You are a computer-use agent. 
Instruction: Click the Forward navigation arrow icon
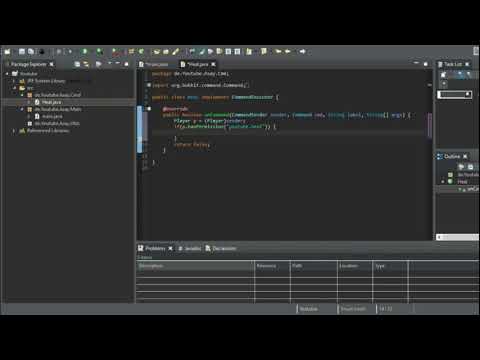click(302, 51)
